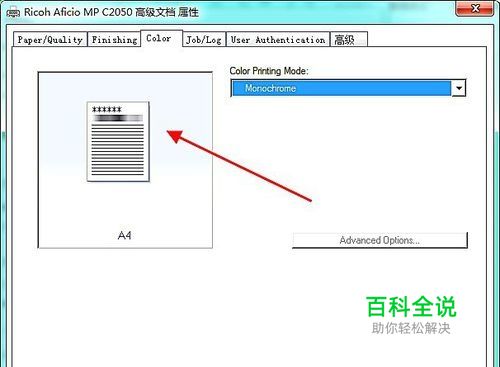This screenshot has height=367, width=500.
Task: Close the Ricoh properties window
Action: click(475, 8)
